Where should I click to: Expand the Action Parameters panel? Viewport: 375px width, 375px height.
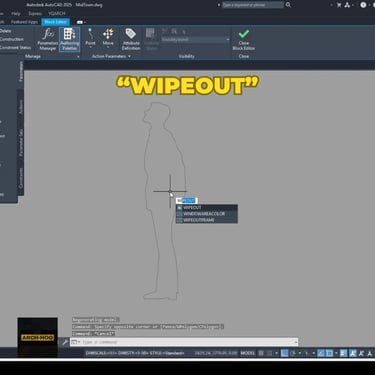(111, 56)
